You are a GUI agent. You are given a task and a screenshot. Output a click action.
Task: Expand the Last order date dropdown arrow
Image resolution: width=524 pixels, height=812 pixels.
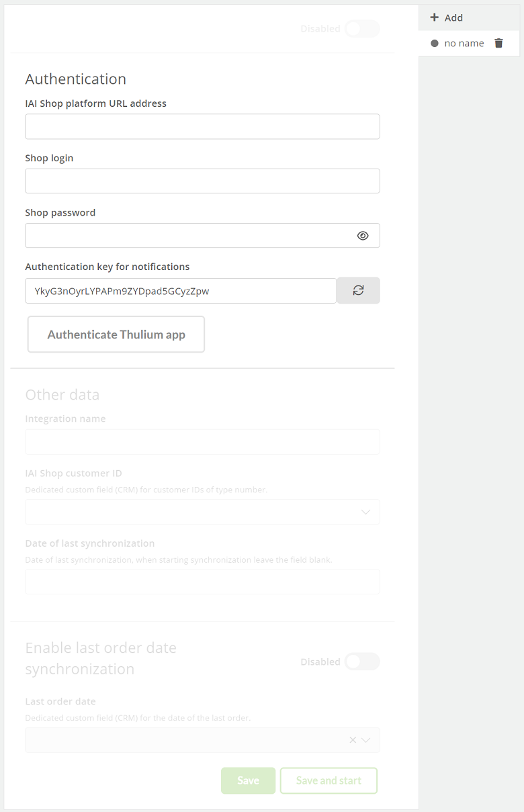point(366,740)
